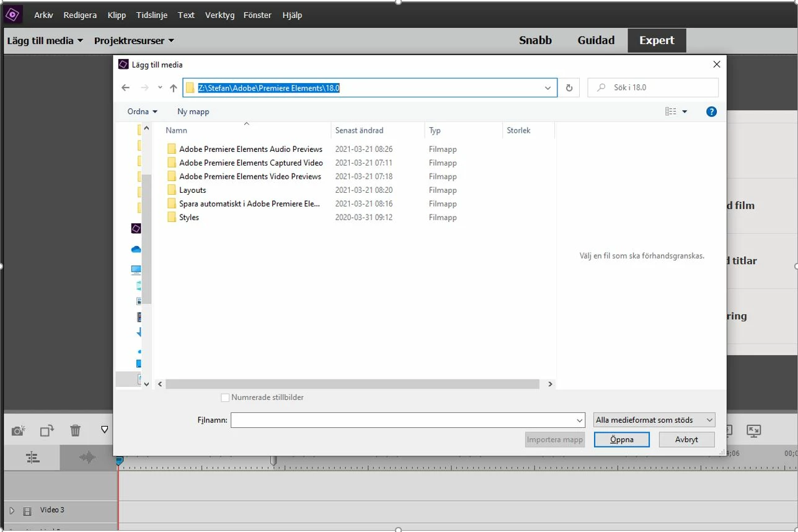Open the Tidslinje menu

pos(152,15)
